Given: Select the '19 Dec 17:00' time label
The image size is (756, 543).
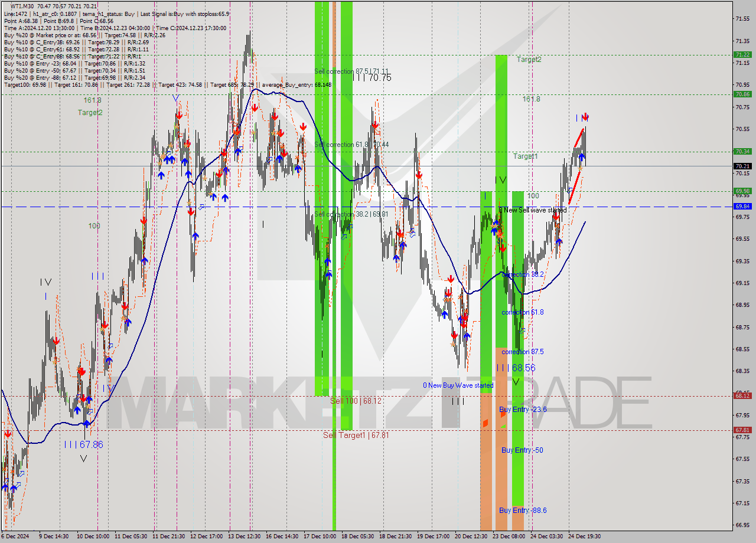Looking at the screenshot, I should click(x=433, y=537).
